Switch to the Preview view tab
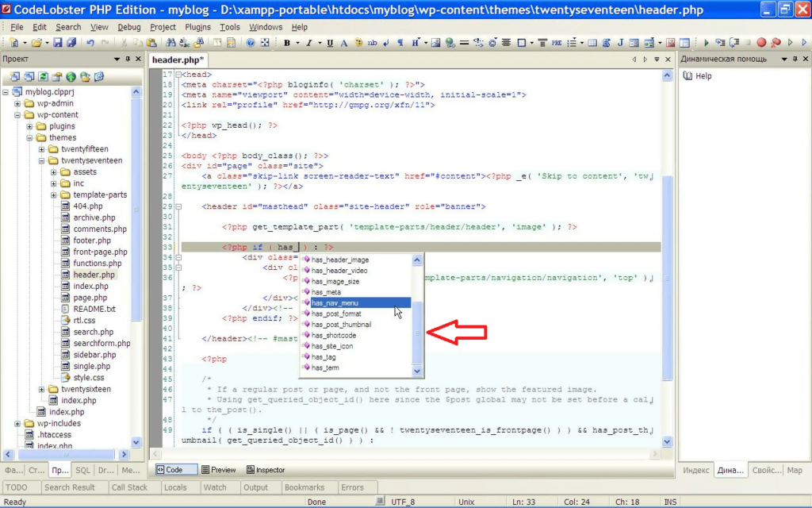This screenshot has height=508, width=812. pyautogui.click(x=219, y=470)
